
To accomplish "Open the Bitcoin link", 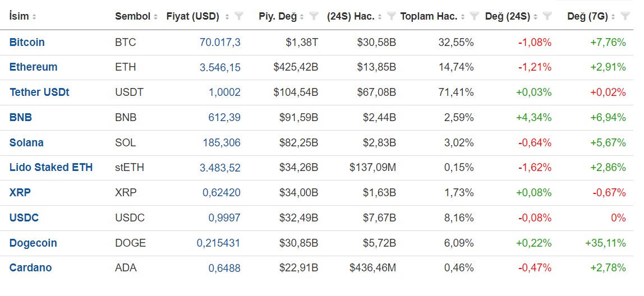I will (27, 42).
